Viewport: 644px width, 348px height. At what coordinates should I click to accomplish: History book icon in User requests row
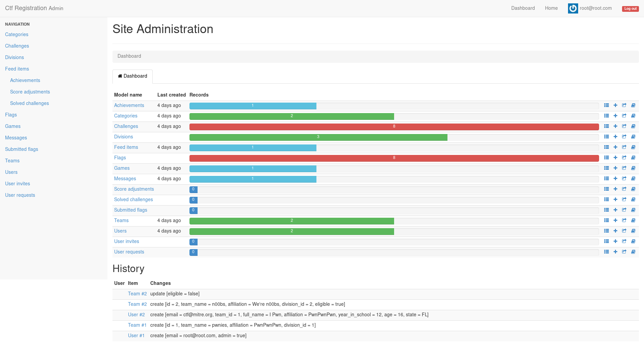(x=633, y=252)
